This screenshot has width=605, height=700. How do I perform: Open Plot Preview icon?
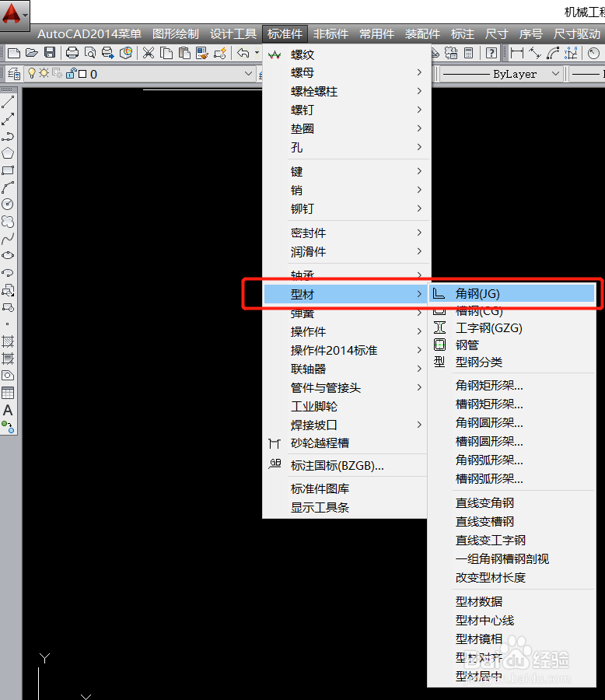89,53
